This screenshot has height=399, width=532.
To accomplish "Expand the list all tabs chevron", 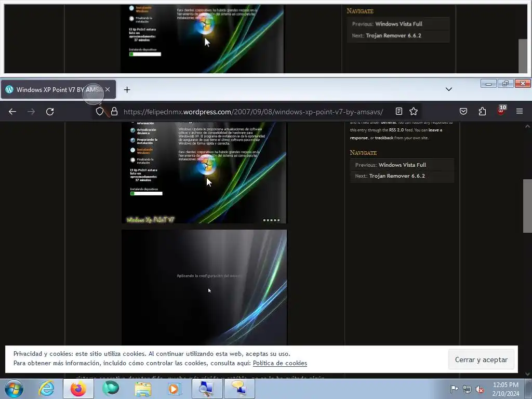I will tap(449, 89).
